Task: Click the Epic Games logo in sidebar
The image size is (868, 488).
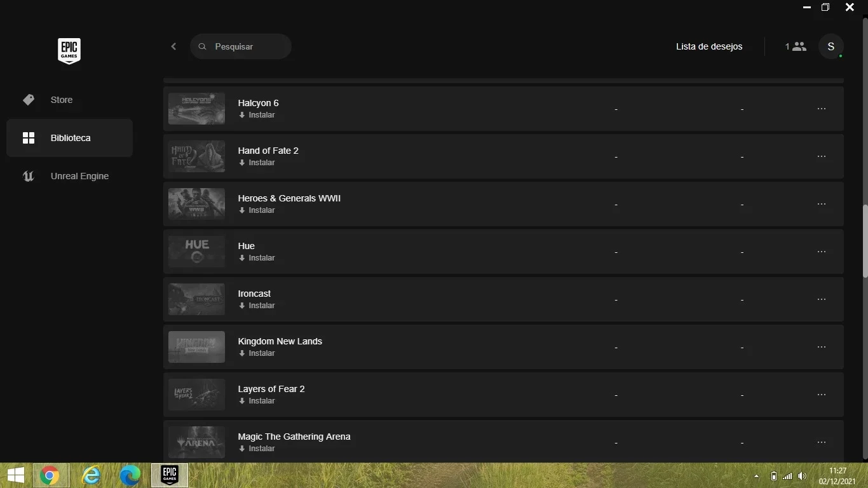Action: (x=69, y=51)
